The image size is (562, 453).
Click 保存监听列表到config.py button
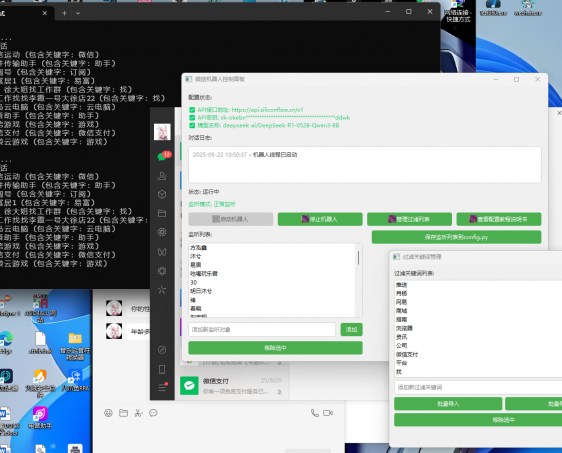tap(456, 237)
